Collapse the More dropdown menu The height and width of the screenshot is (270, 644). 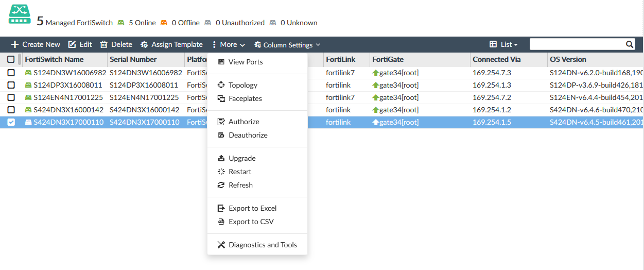coord(229,45)
